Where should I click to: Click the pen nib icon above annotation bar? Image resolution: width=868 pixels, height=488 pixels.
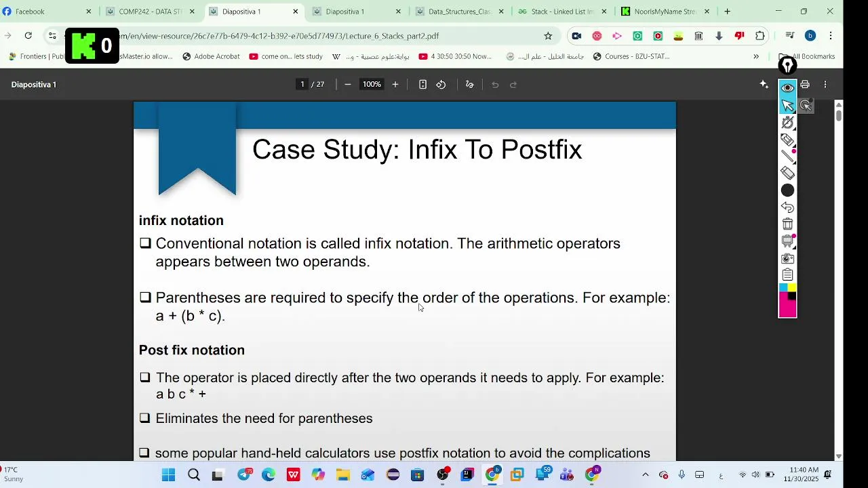[x=787, y=66]
